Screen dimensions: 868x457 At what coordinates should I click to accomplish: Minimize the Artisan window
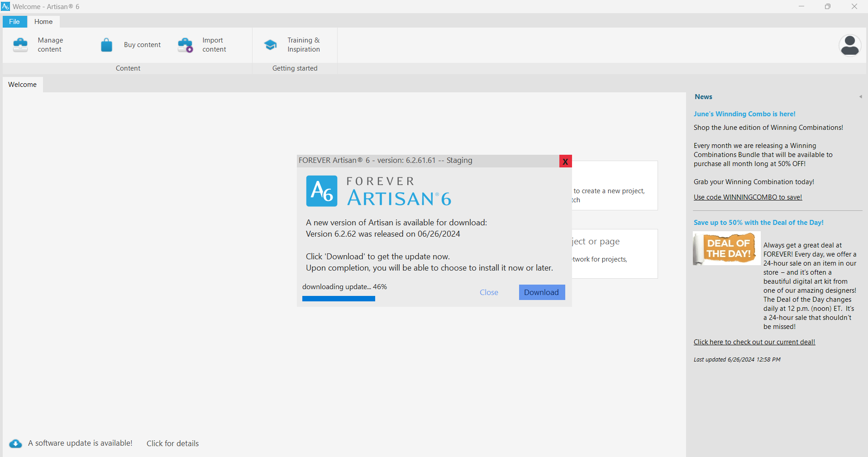801,6
